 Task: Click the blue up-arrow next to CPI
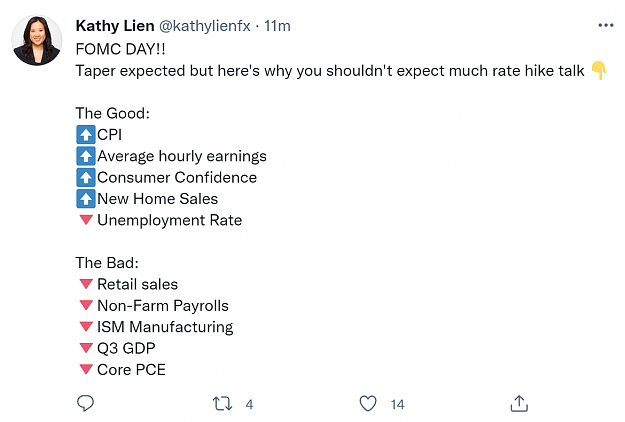86,134
